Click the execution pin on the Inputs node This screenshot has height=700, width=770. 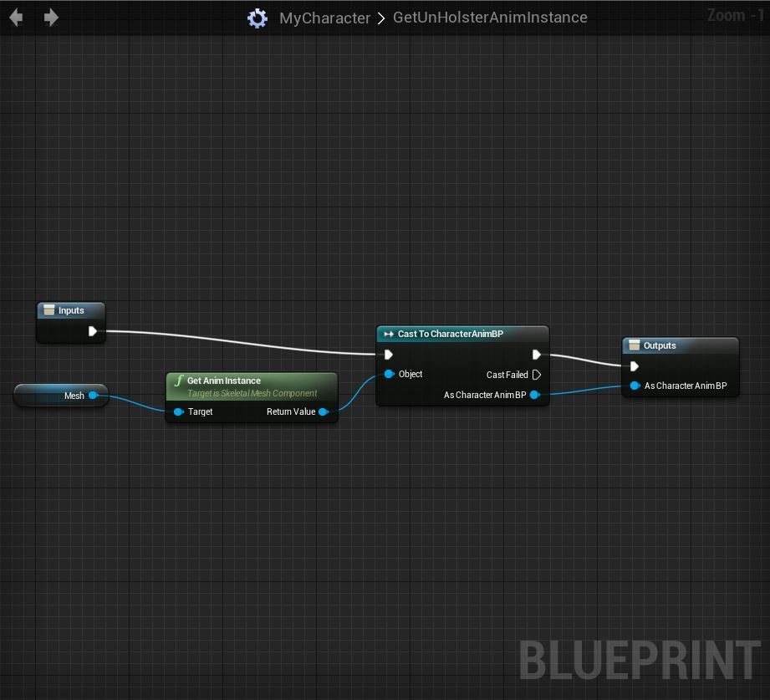pos(94,330)
